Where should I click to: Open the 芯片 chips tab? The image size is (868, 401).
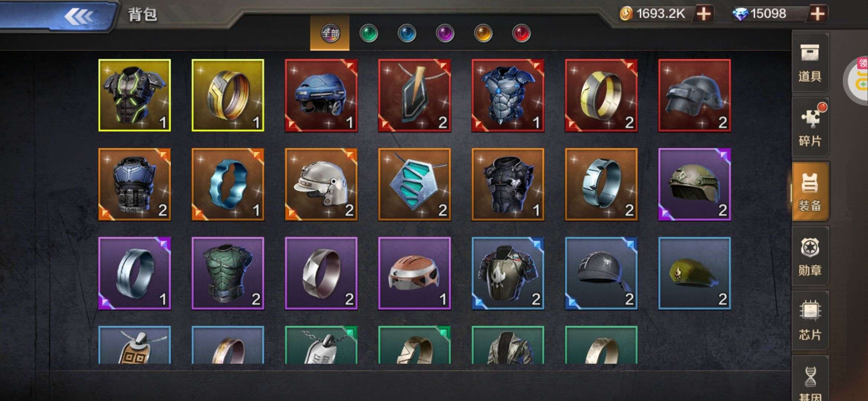pyautogui.click(x=810, y=321)
